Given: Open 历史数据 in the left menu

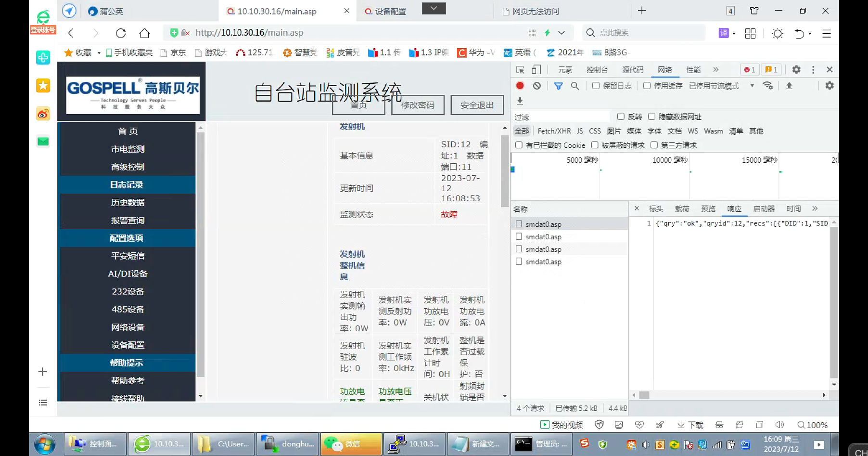Looking at the screenshot, I should click(128, 203).
